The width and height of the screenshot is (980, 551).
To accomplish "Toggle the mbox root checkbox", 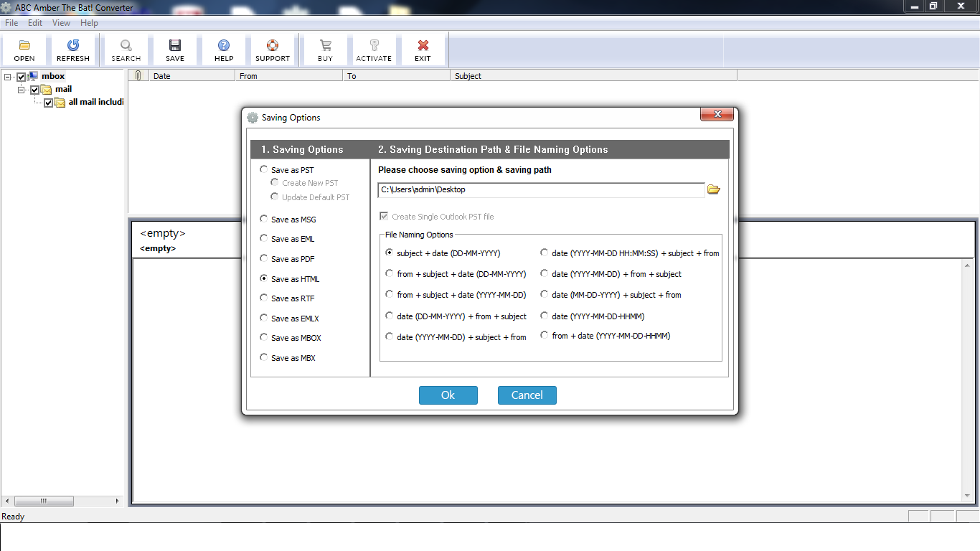I will 22,77.
